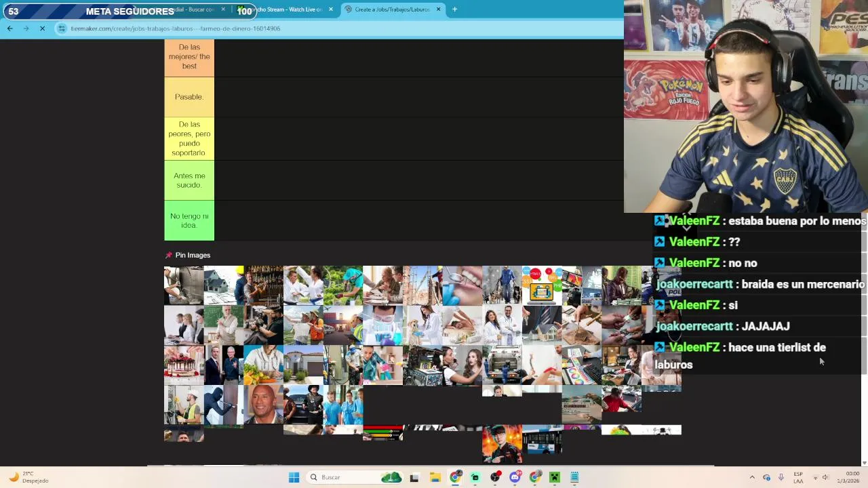Go back using browser back arrow
The width and height of the screenshot is (868, 488).
click(9, 28)
